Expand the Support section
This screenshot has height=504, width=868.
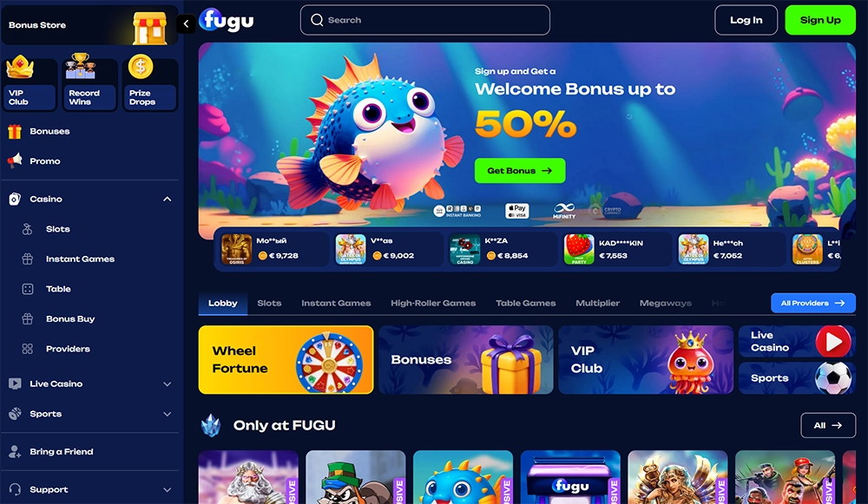coord(168,489)
